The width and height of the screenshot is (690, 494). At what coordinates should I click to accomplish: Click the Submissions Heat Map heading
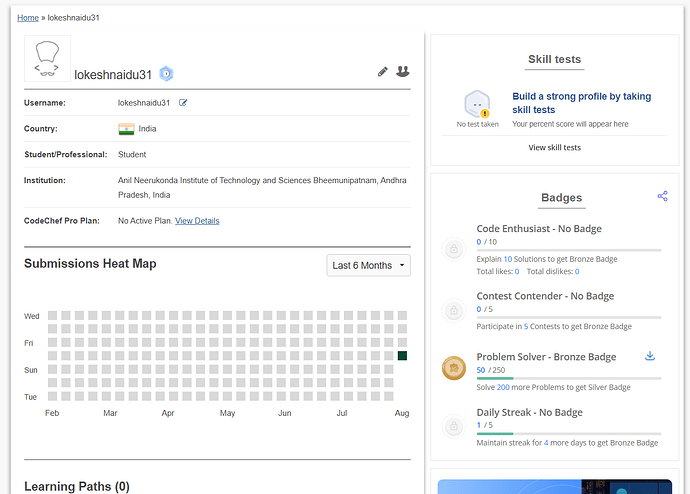[x=90, y=263]
